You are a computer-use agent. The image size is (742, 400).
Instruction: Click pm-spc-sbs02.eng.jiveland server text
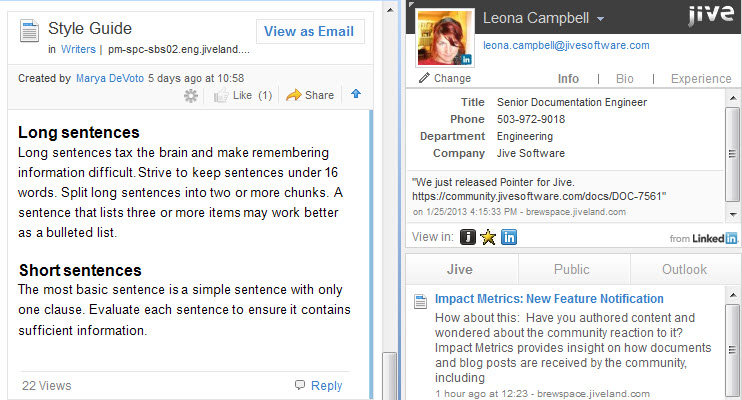click(178, 49)
